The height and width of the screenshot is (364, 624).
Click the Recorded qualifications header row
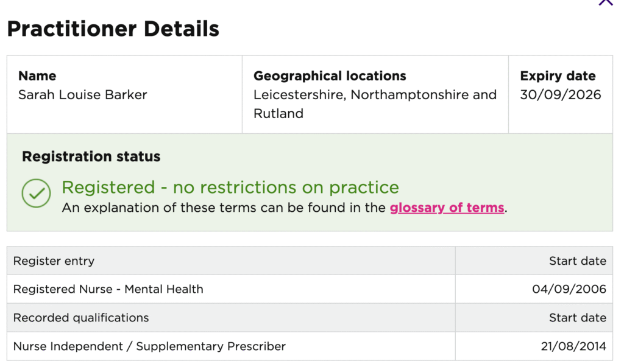tap(310, 318)
